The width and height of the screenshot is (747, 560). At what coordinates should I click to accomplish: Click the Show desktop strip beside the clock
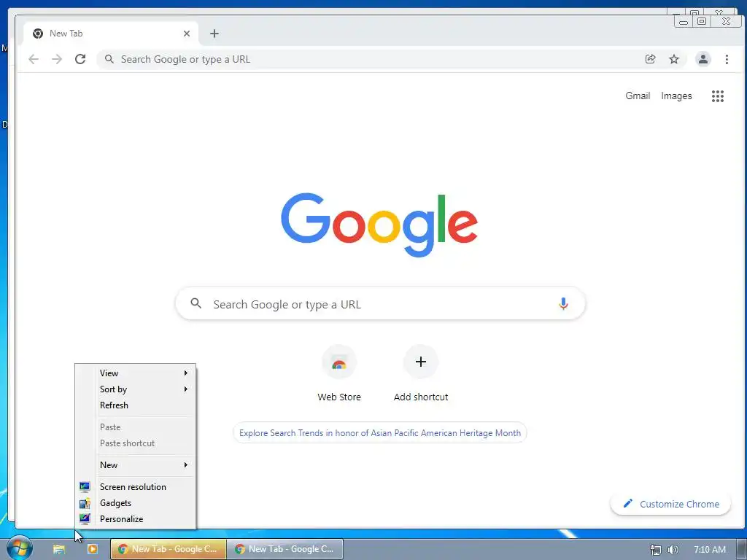pyautogui.click(x=741, y=549)
